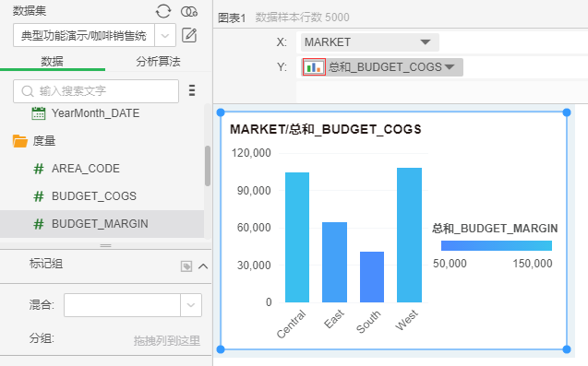Open the list options icon beside search
This screenshot has height=366, width=588.
pos(192,90)
